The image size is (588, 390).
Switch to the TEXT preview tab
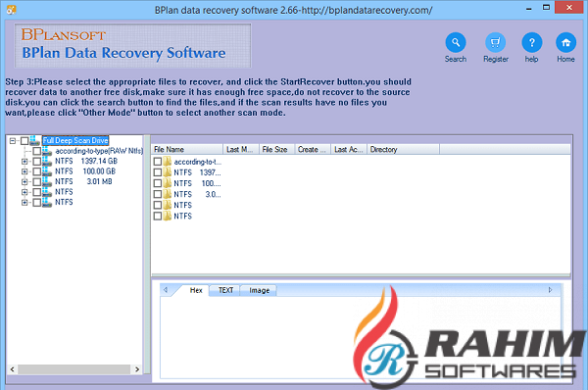click(x=225, y=290)
